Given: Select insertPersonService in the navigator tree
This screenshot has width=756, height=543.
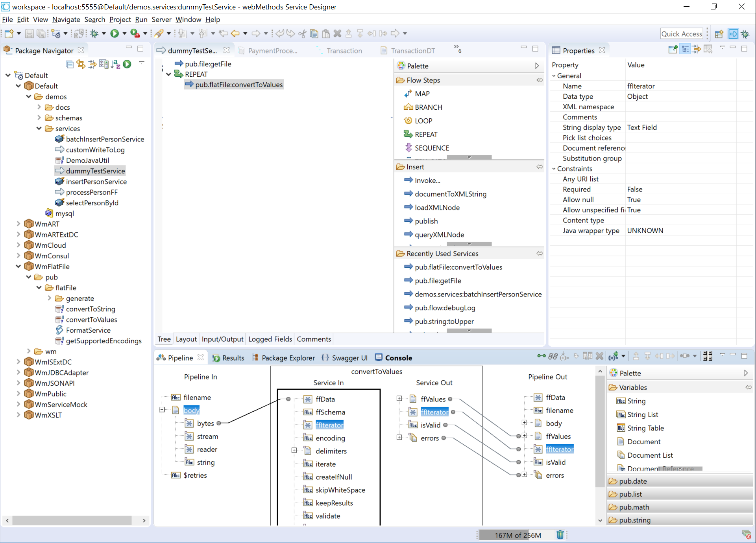Looking at the screenshot, I should [96, 182].
